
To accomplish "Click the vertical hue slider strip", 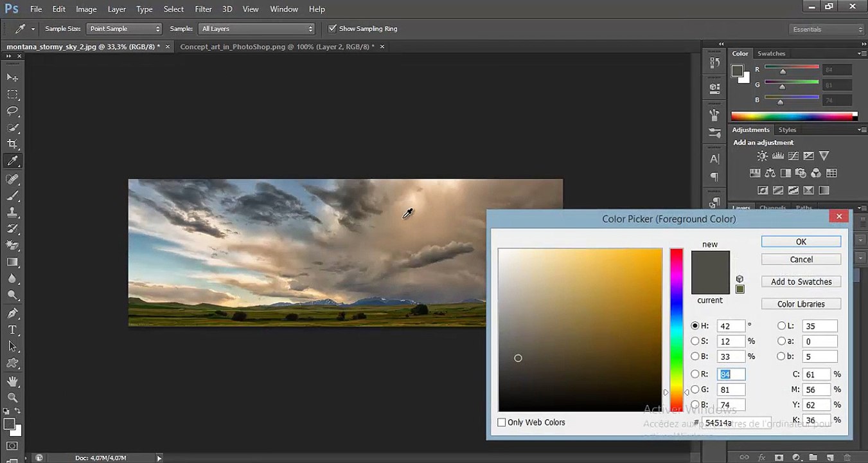I will [677, 329].
